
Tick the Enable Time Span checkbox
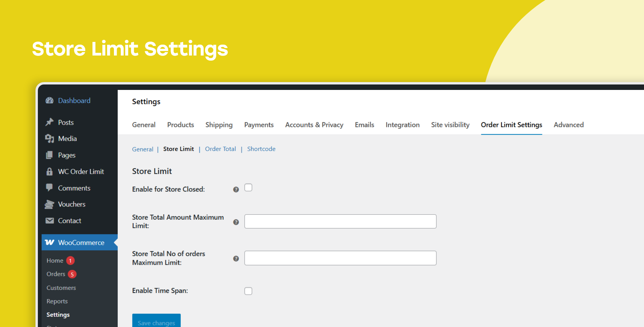coord(248,291)
